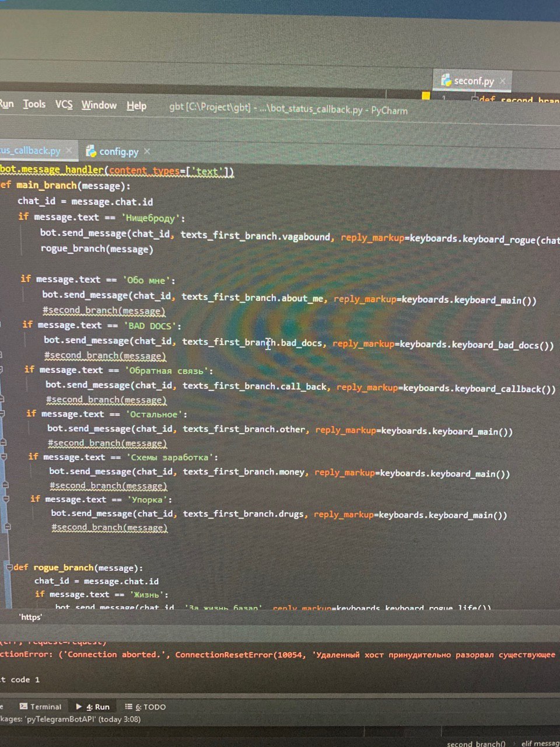Select the seconf.py tab in back window
The height and width of the screenshot is (747, 560).
[474, 81]
